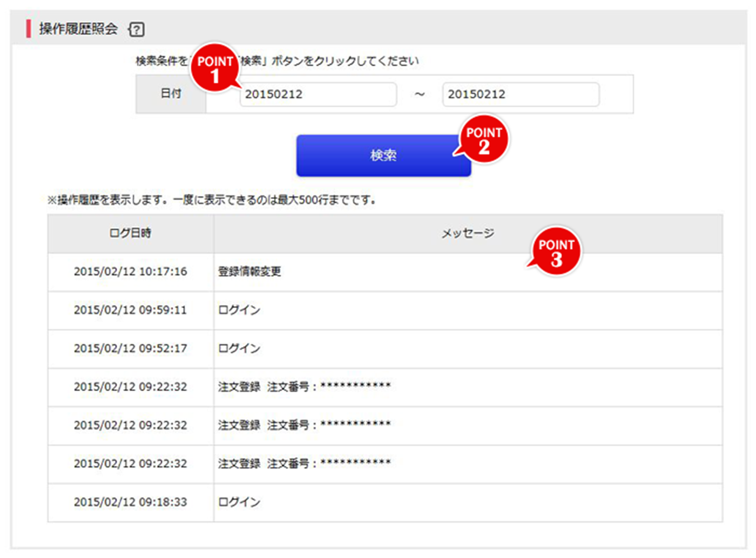The width and height of the screenshot is (756, 558).
Task: Click the 登録情報変更 message entry
Action: [x=249, y=271]
